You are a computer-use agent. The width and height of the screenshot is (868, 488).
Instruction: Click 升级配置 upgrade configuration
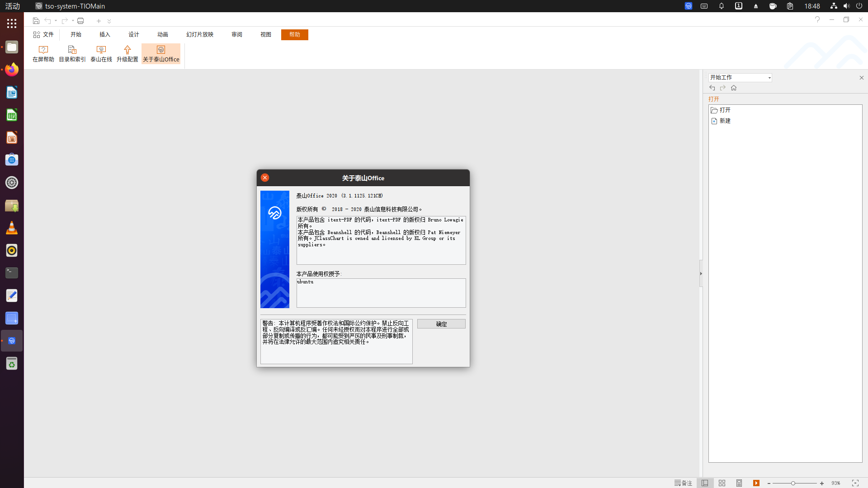(127, 54)
